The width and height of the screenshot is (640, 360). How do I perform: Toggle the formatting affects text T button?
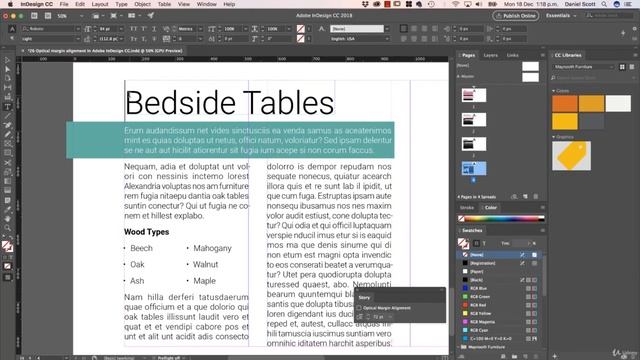point(484,243)
